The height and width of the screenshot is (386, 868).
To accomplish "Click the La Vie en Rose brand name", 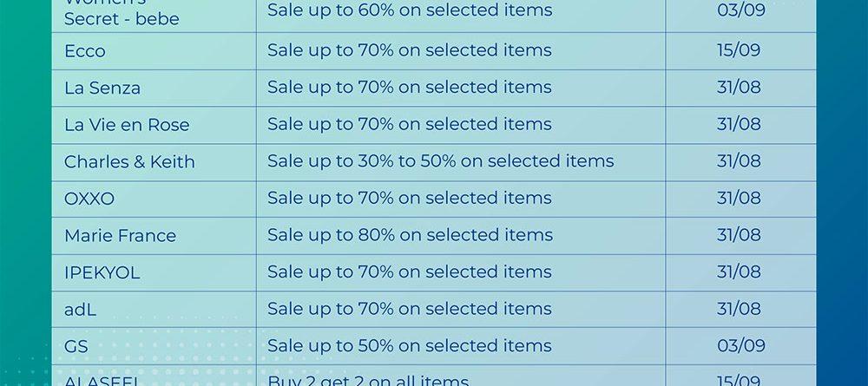I will 127,125.
